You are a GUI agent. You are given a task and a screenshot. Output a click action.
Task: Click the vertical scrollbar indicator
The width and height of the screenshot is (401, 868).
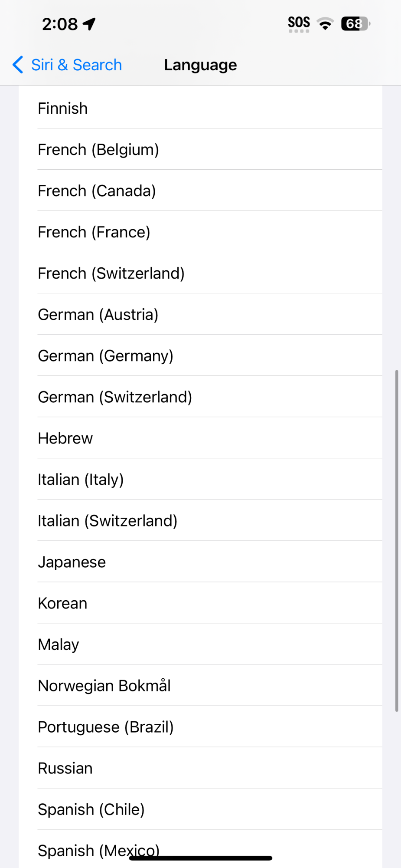396,540
